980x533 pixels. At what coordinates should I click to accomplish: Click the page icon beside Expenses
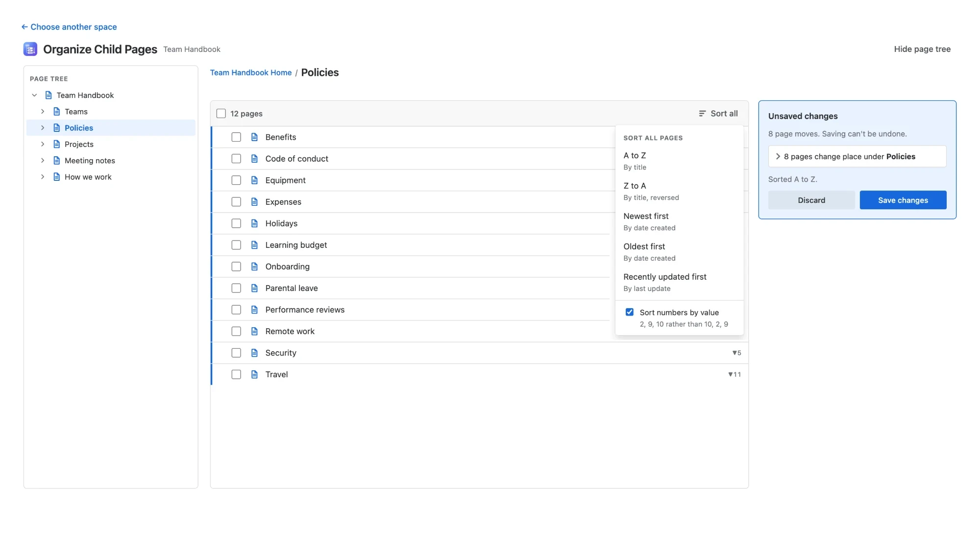point(254,202)
